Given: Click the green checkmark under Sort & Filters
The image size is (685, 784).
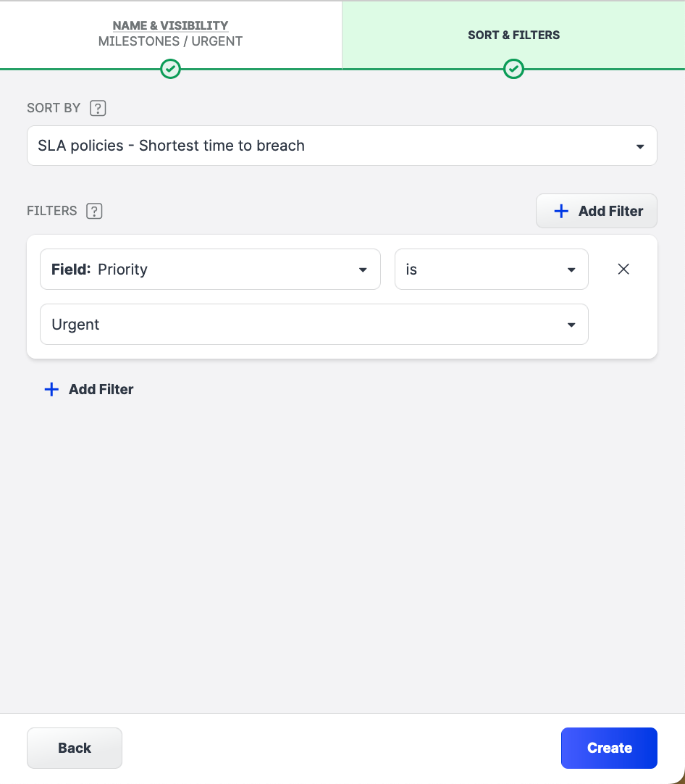Looking at the screenshot, I should tap(513, 69).
